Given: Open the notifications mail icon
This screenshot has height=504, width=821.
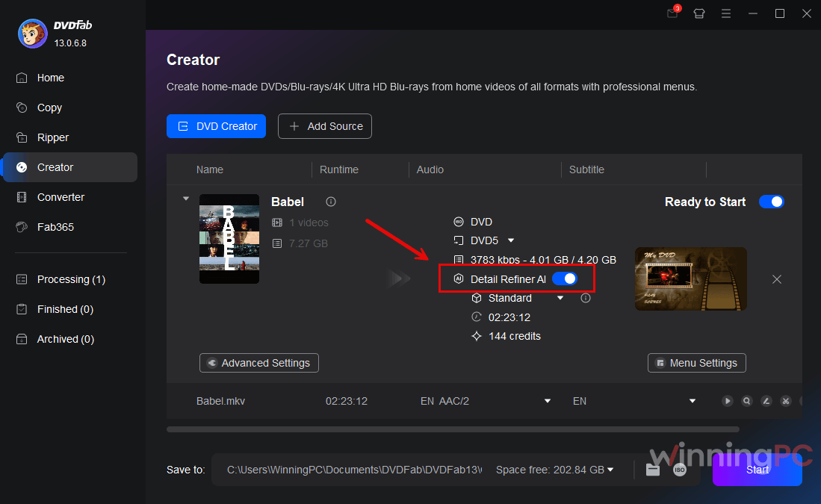Looking at the screenshot, I should click(x=672, y=13).
